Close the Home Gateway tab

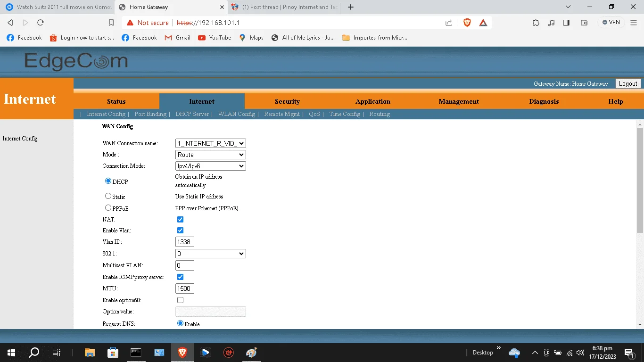pyautogui.click(x=222, y=7)
